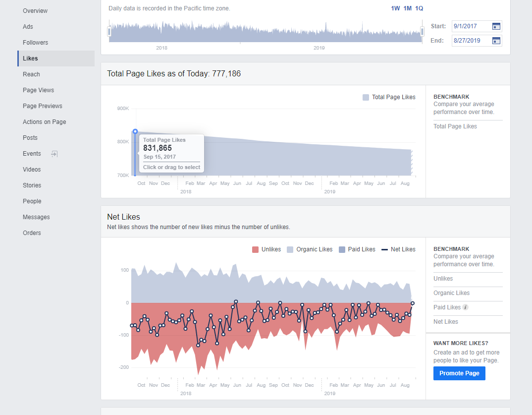This screenshot has width=532, height=415.
Task: Click the Paid Likes info icon
Action: pos(466,307)
